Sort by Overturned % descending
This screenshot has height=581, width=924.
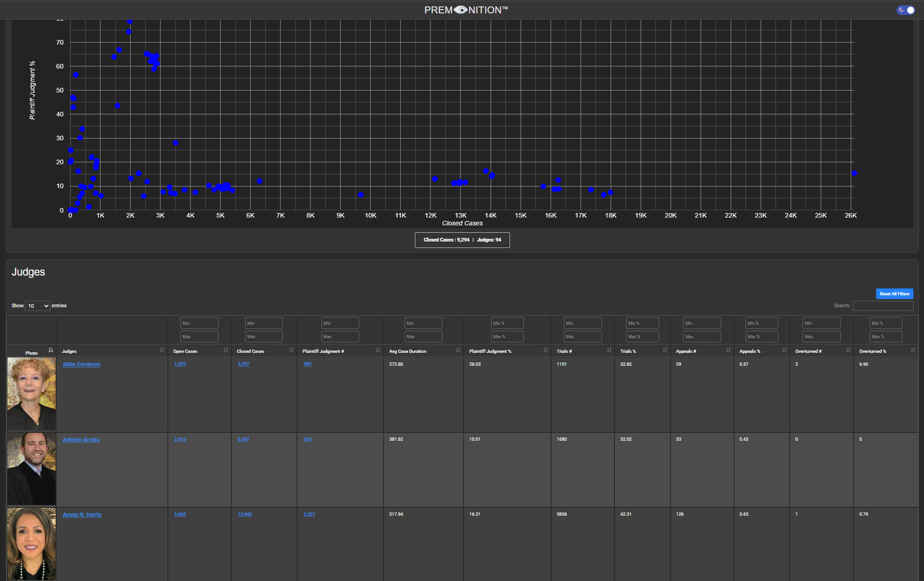tap(913, 351)
